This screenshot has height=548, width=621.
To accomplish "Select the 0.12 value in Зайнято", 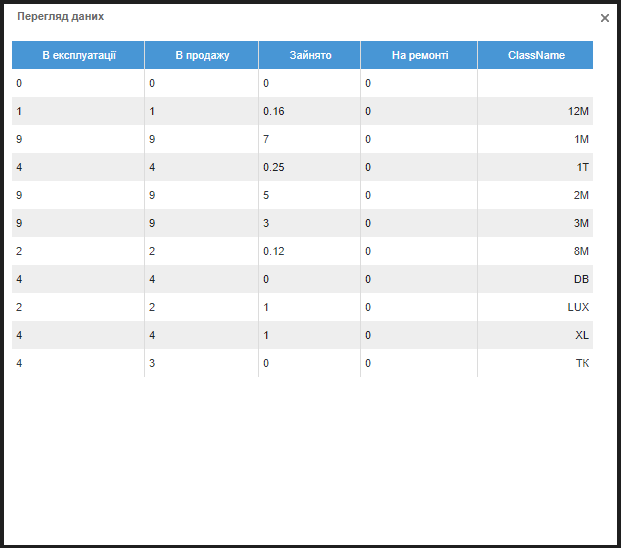I will click(274, 251).
